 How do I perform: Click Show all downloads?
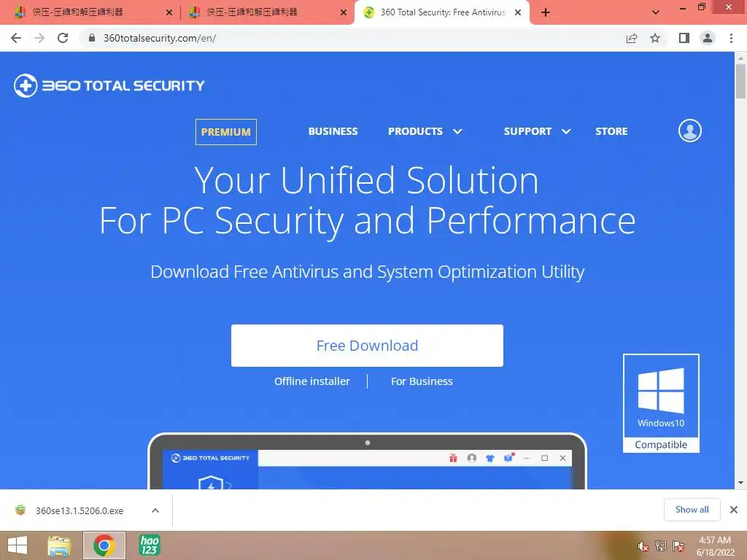click(692, 510)
